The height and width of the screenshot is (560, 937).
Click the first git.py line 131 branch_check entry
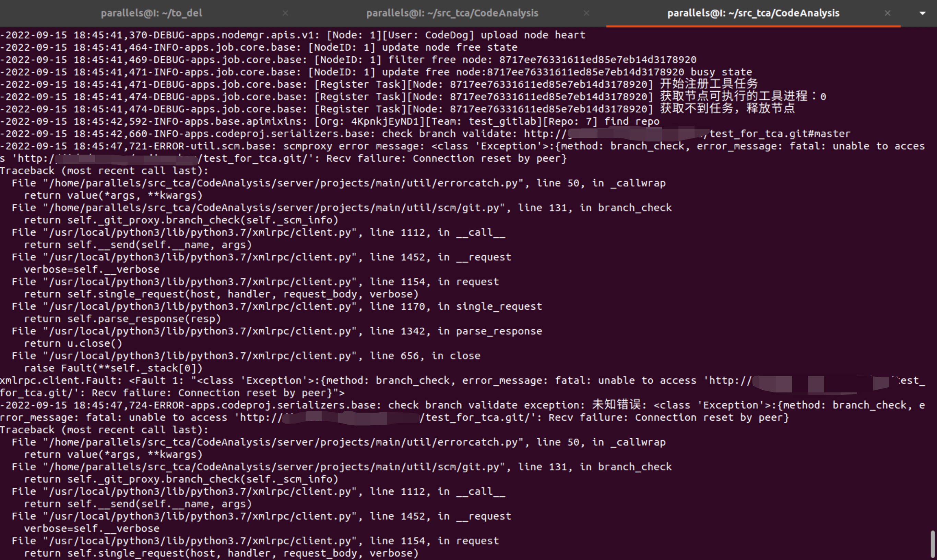[x=342, y=208]
